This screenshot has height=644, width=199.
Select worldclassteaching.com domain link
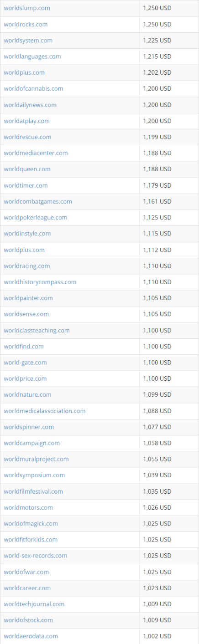tap(37, 330)
